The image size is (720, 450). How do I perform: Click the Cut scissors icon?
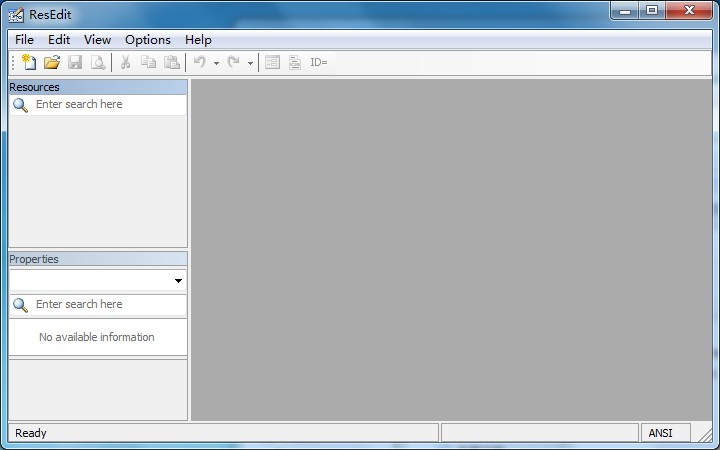pos(126,62)
